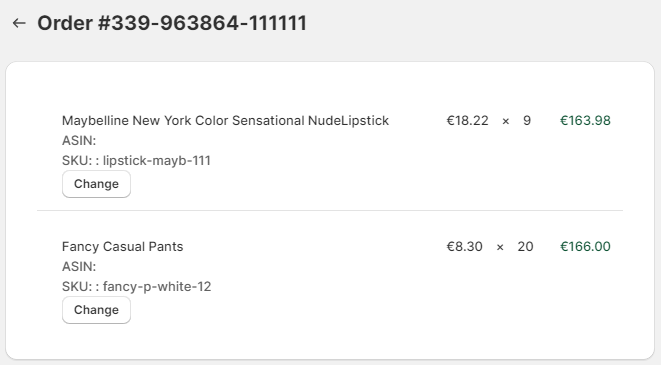The image size is (661, 365).
Task: Click Change button for Maybelline lipstick item
Action: [x=96, y=184]
